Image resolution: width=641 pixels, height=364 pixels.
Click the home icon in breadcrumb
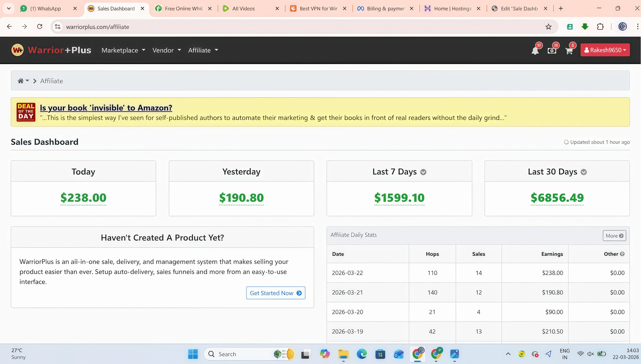21,81
